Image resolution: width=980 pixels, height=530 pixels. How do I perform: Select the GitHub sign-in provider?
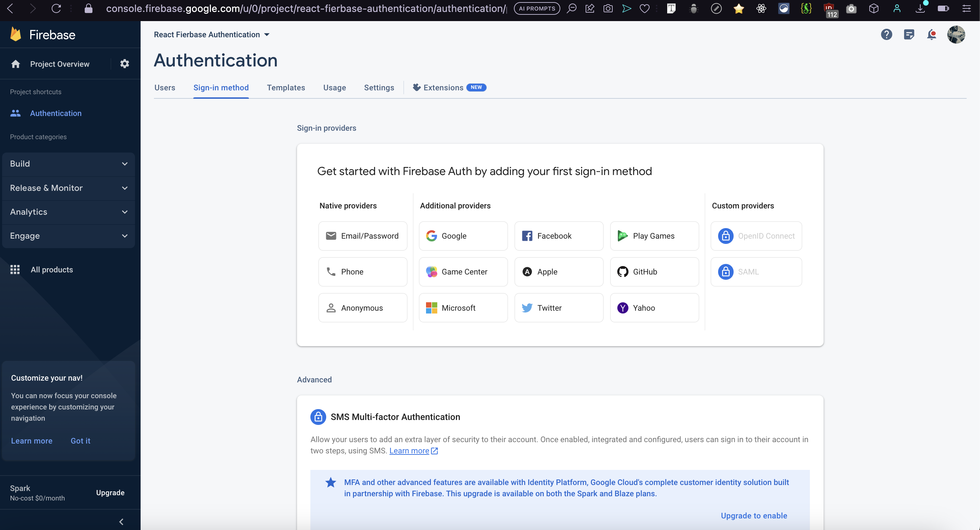point(654,272)
